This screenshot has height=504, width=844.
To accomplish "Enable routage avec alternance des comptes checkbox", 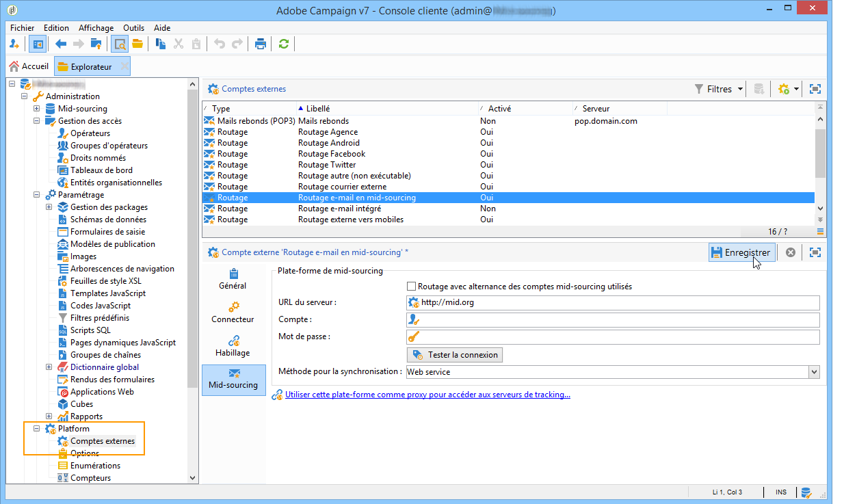I will coord(412,287).
